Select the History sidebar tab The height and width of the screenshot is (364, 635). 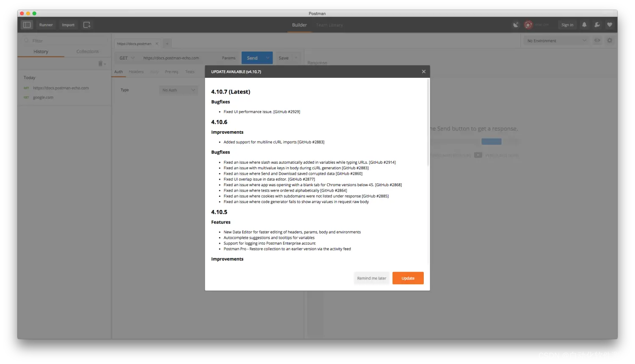click(x=41, y=52)
